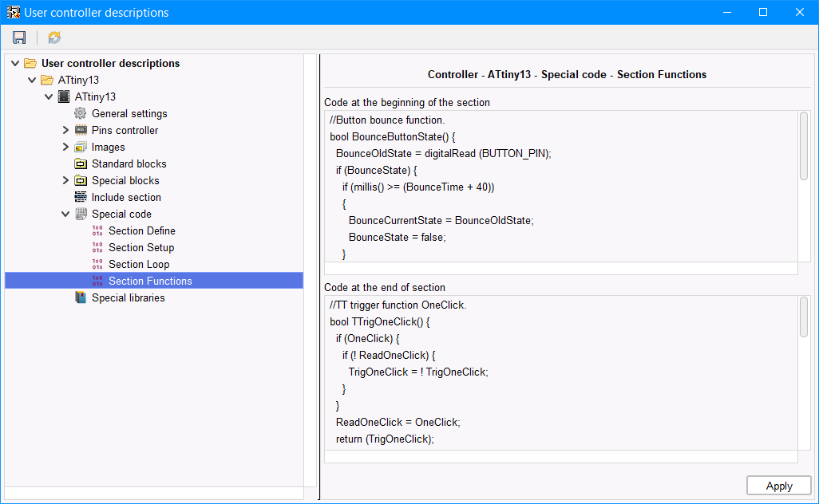The width and height of the screenshot is (819, 504).
Task: Click the gear icon for General settings
Action: coord(80,113)
